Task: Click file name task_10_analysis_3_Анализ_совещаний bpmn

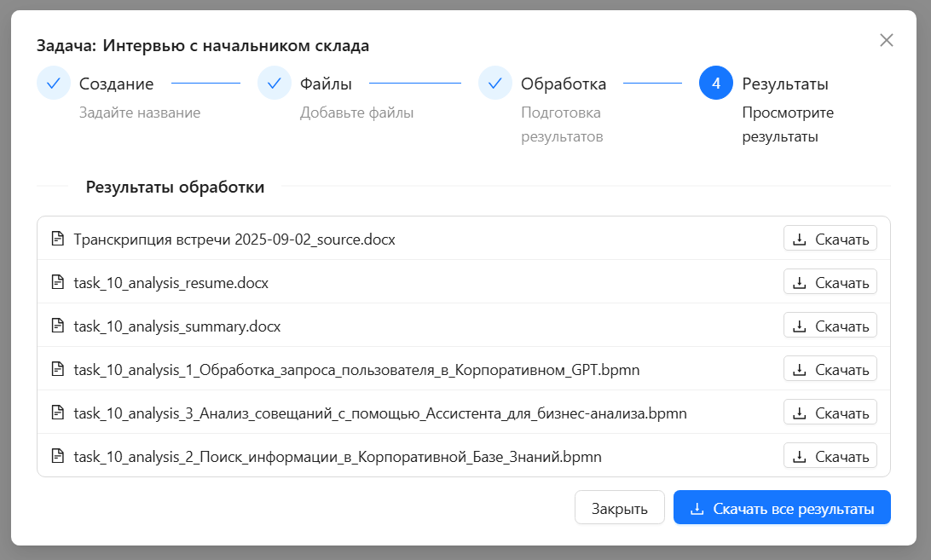Action: pyautogui.click(x=380, y=413)
